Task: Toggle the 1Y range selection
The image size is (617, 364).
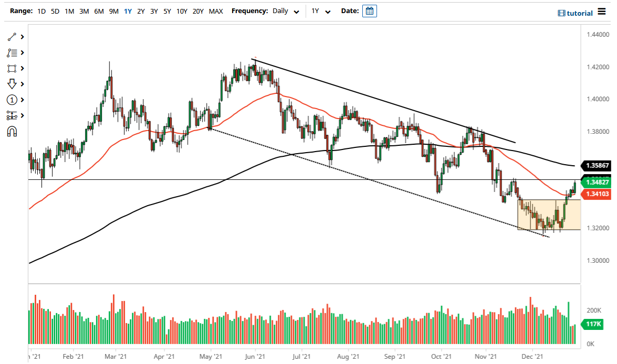Action: tap(127, 10)
